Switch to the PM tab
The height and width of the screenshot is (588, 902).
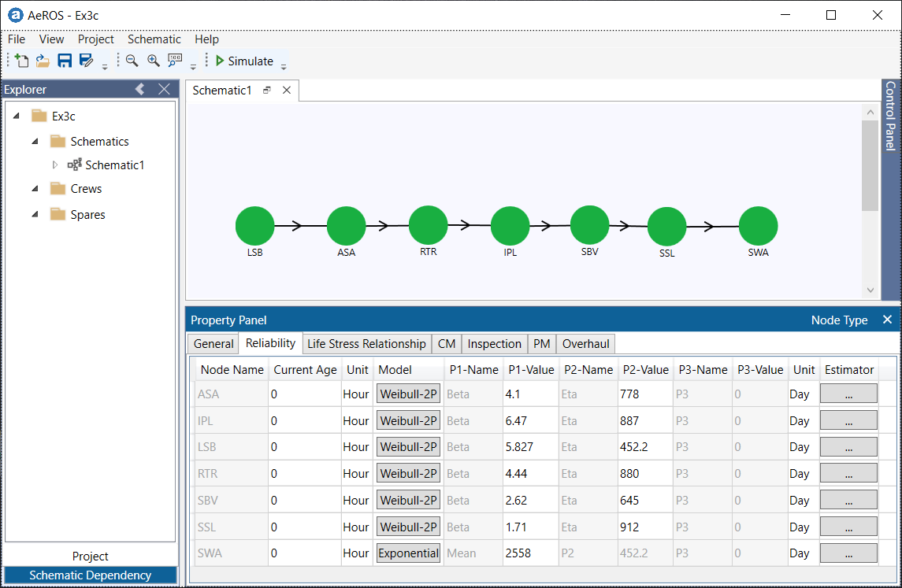pos(541,344)
